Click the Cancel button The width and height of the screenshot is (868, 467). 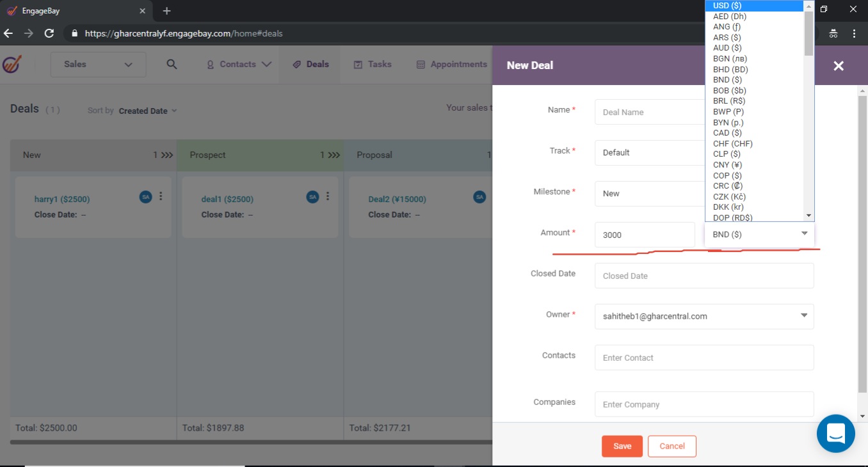point(671,446)
